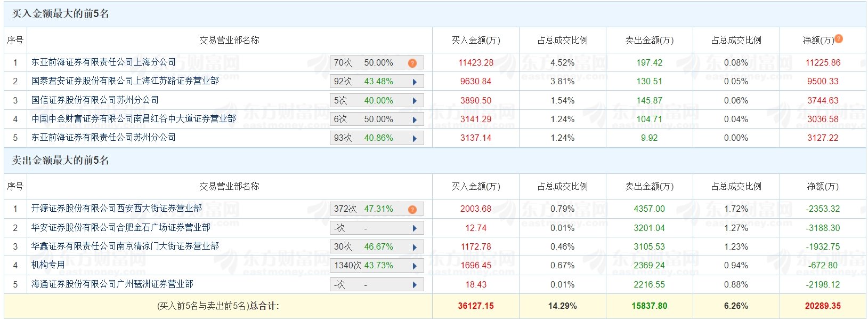Click the 3.81% share value
Image resolution: width=868 pixels, height=319 pixels.
563,82
